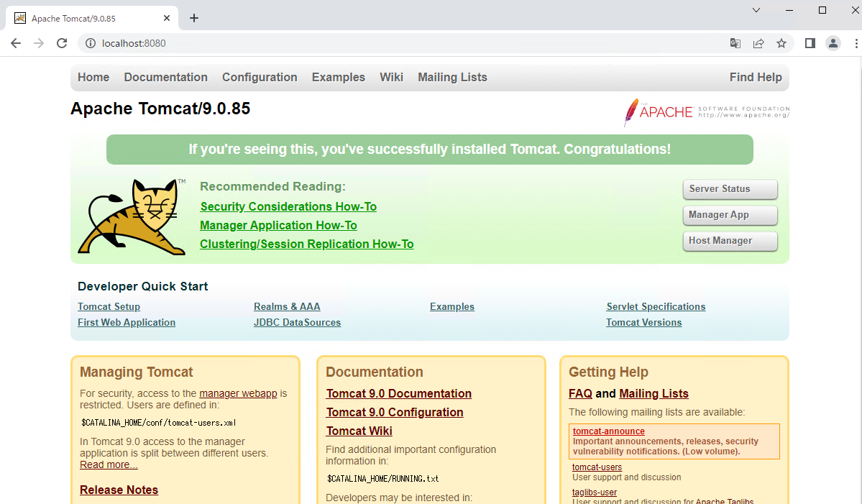Image resolution: width=862 pixels, height=504 pixels.
Task: Open Clustering/Session Replication How-To link
Action: point(307,244)
